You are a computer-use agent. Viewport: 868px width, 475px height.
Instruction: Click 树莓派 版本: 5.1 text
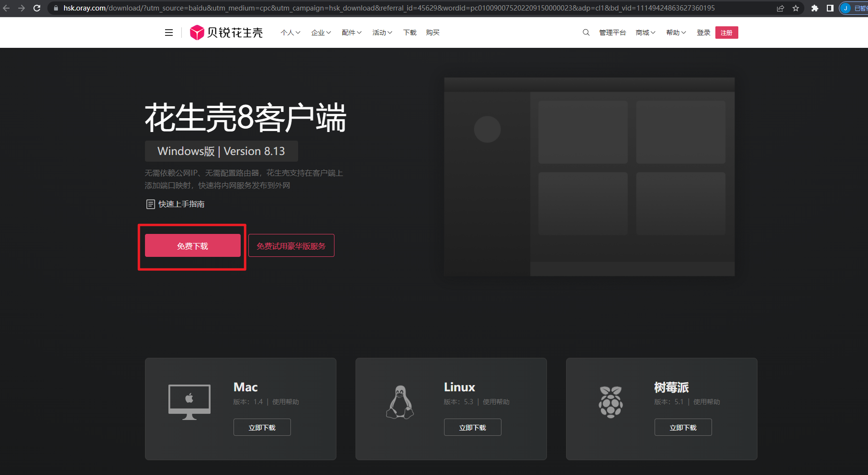click(669, 402)
